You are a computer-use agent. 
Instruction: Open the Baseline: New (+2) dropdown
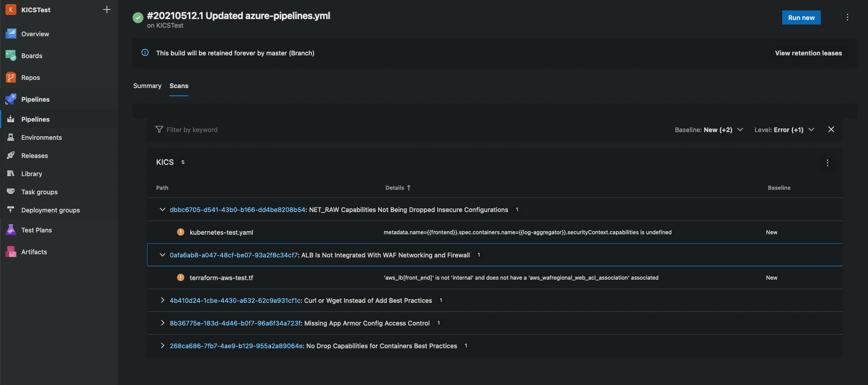[709, 130]
